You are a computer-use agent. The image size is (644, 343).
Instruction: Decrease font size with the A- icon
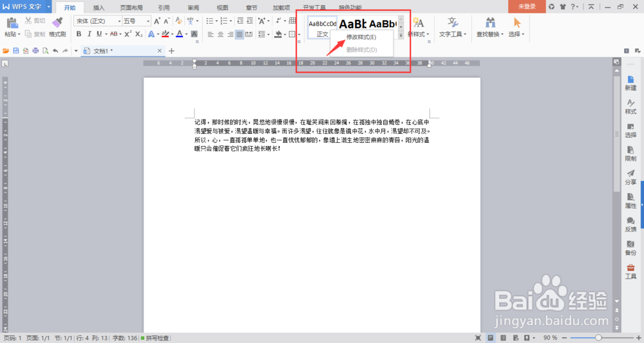(167, 21)
